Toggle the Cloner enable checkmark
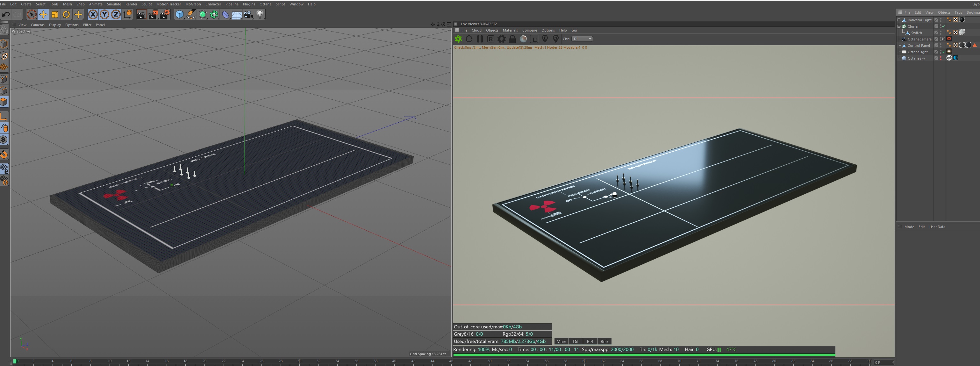The height and width of the screenshot is (366, 980). click(943, 26)
